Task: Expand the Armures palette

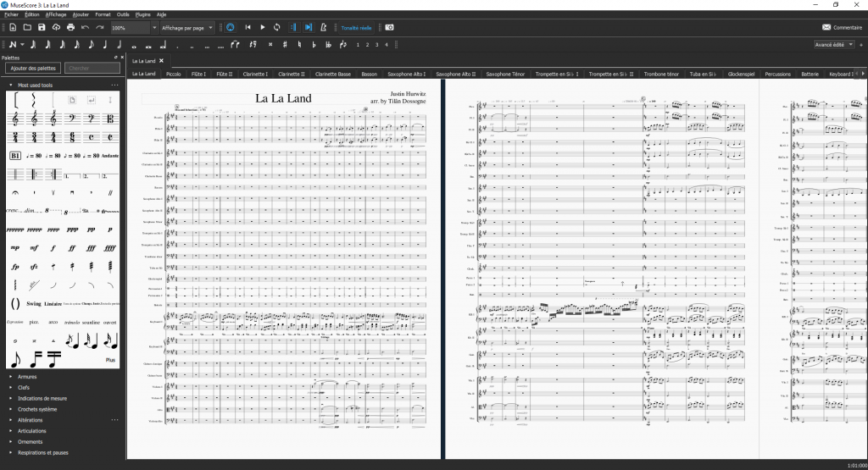Action: (x=10, y=377)
